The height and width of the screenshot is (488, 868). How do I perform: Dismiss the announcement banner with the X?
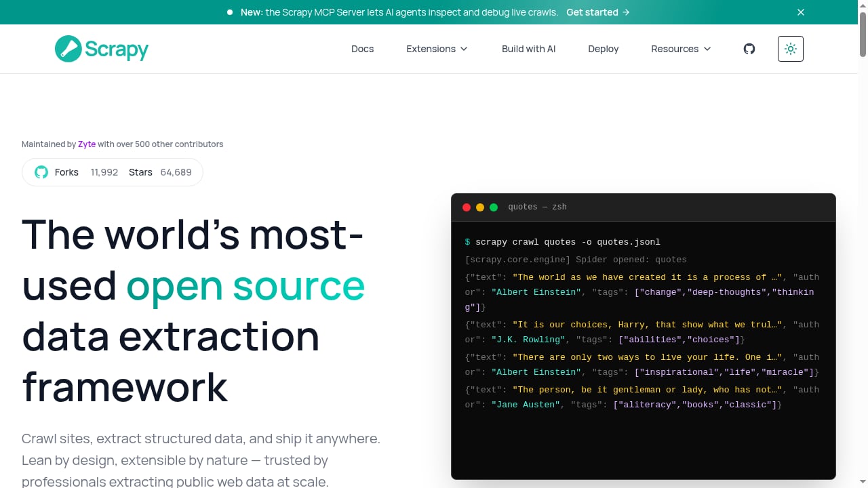click(x=801, y=12)
